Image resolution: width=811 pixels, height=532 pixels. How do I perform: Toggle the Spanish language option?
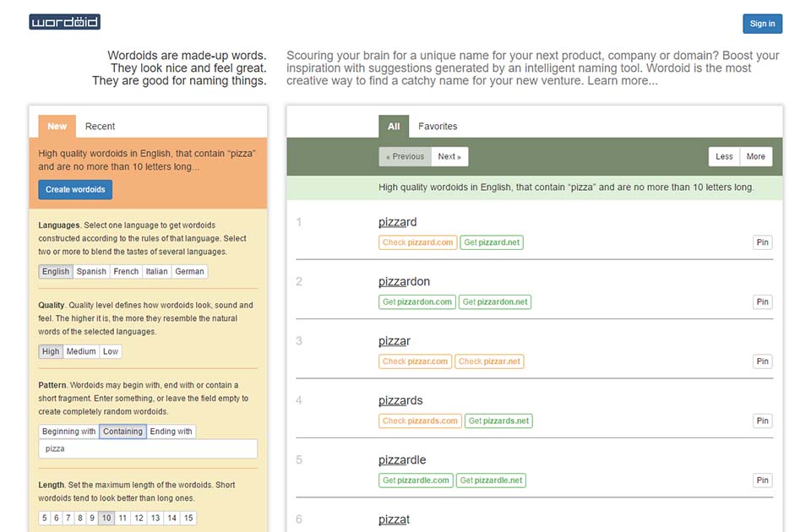pyautogui.click(x=91, y=271)
